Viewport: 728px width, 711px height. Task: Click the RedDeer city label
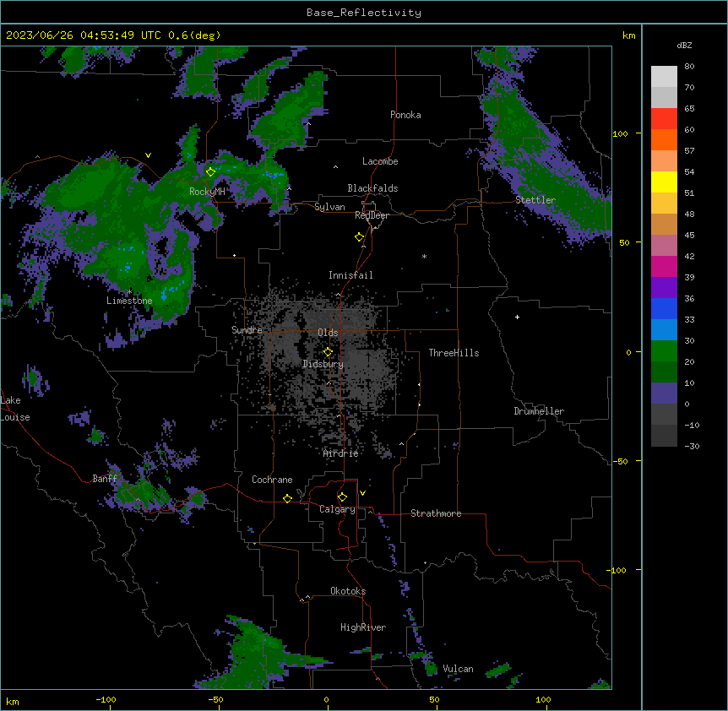click(x=372, y=215)
